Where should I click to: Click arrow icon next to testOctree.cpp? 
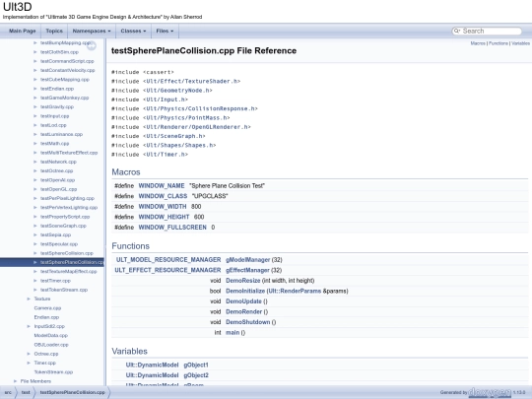coord(35,170)
